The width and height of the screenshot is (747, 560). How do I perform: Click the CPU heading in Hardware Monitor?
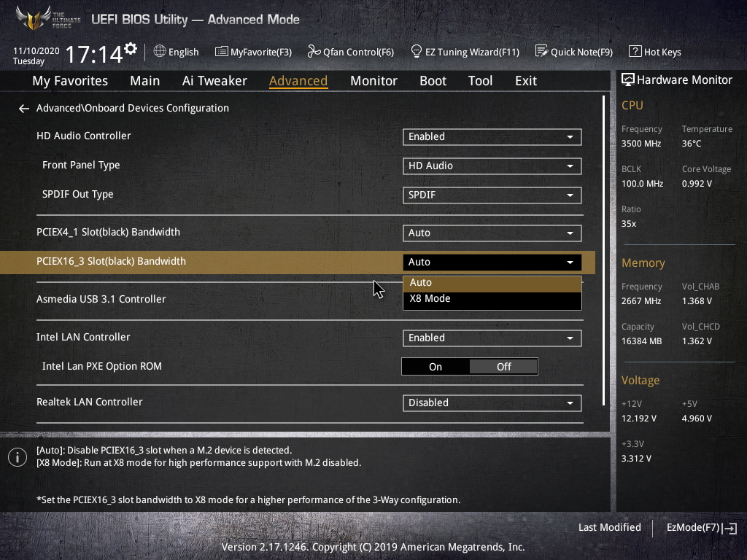tap(632, 105)
